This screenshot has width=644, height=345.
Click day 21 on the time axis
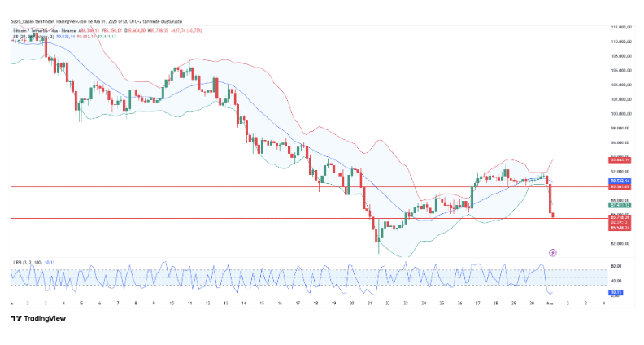(x=369, y=303)
